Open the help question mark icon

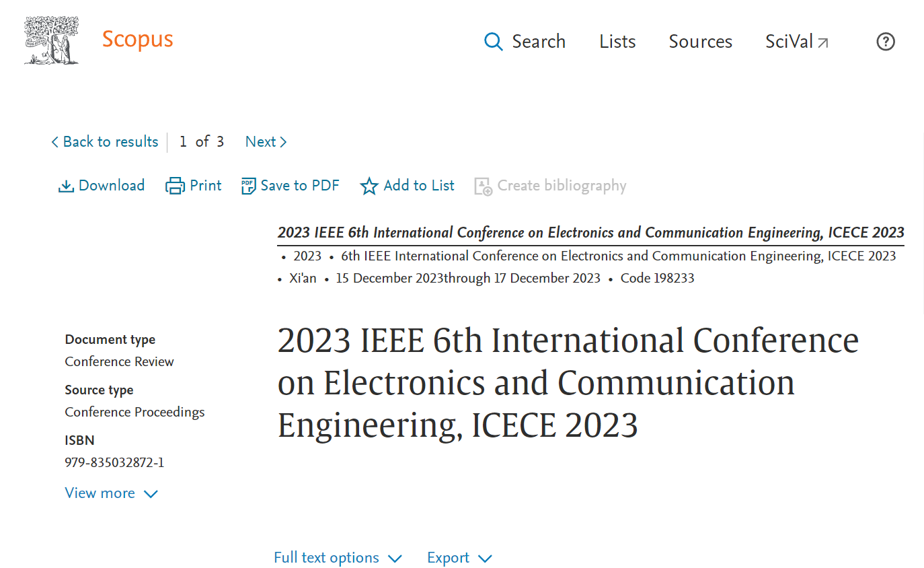886,42
